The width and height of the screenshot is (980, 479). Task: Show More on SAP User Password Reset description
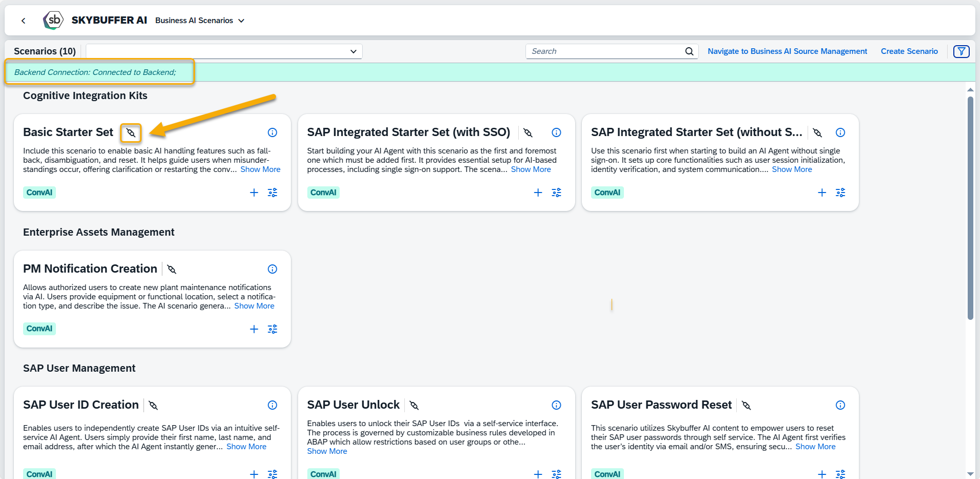pos(815,447)
